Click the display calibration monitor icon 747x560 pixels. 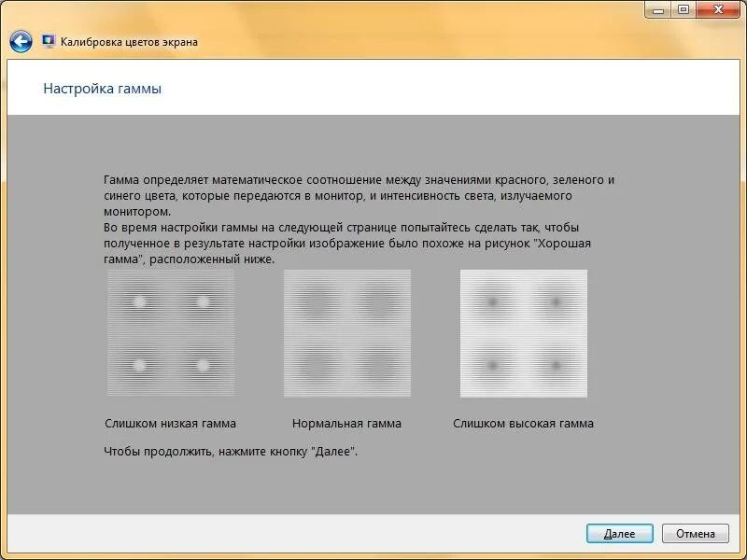[x=49, y=41]
